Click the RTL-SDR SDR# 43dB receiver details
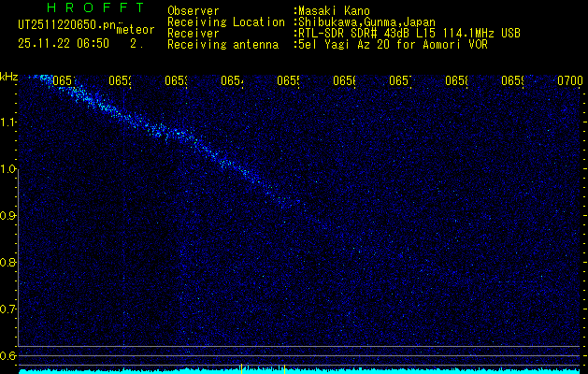This screenshot has width=588, height=374. (409, 34)
